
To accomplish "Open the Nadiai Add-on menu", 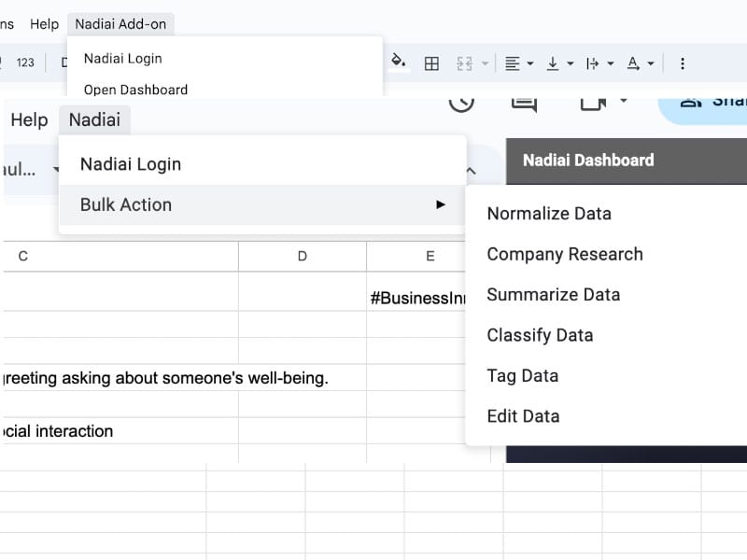I will pyautogui.click(x=120, y=24).
